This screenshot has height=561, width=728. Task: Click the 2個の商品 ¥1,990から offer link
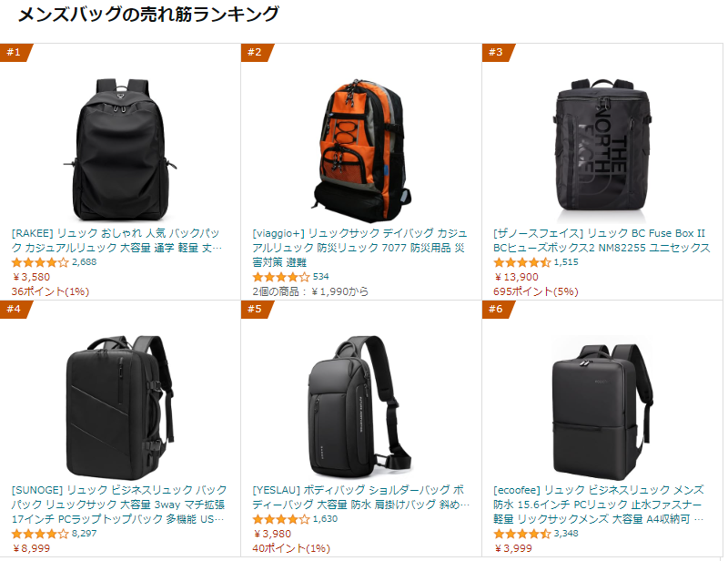pyautogui.click(x=310, y=291)
